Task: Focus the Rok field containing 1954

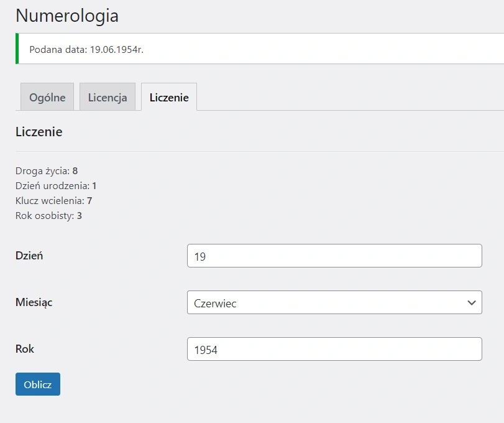Action: [x=334, y=349]
